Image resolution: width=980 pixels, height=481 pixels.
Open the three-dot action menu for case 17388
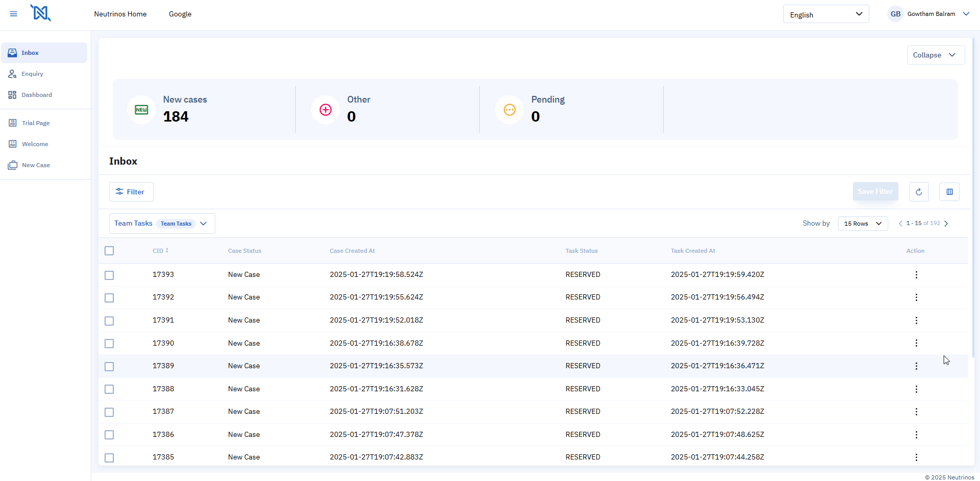pyautogui.click(x=916, y=389)
